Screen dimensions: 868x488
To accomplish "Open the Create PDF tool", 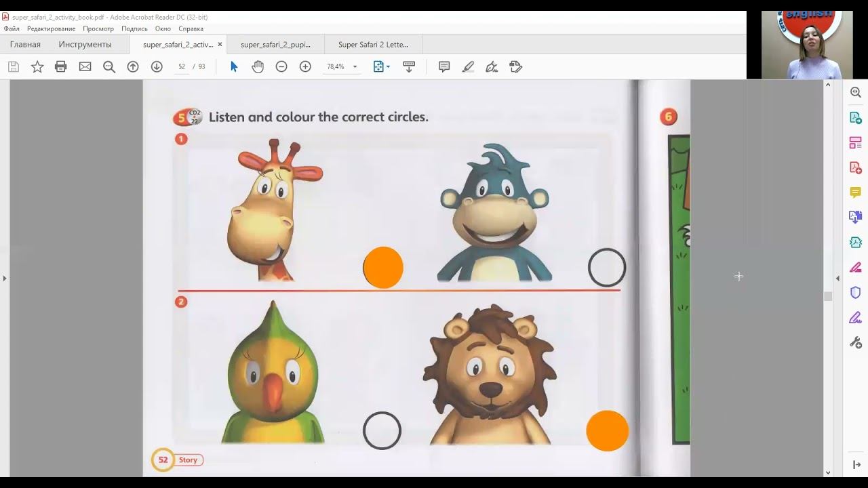I will [x=856, y=167].
